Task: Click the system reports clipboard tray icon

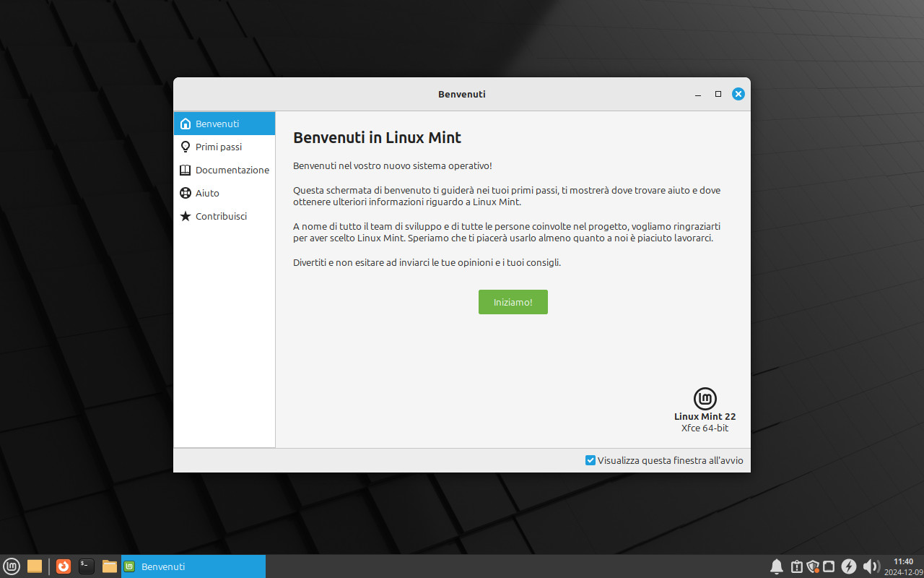Action: 796,566
